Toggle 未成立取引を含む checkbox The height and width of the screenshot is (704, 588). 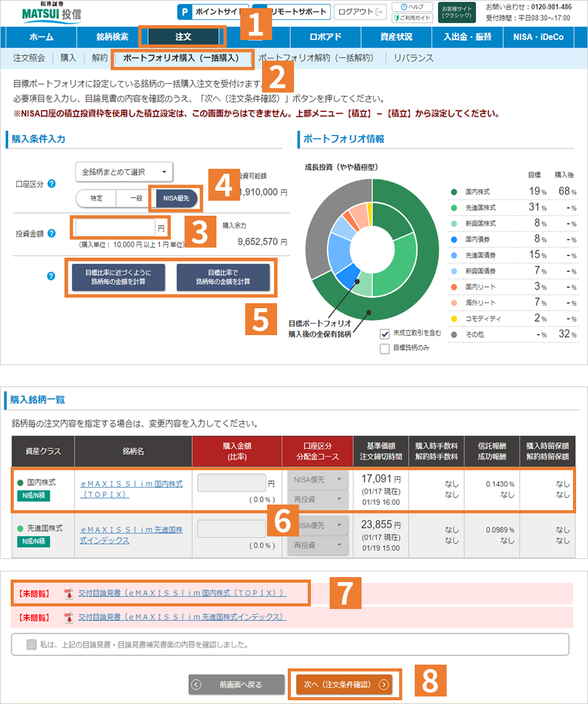pyautogui.click(x=385, y=334)
